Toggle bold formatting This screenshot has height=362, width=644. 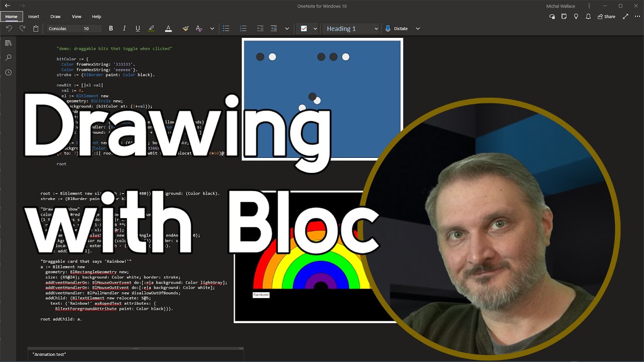click(111, 29)
